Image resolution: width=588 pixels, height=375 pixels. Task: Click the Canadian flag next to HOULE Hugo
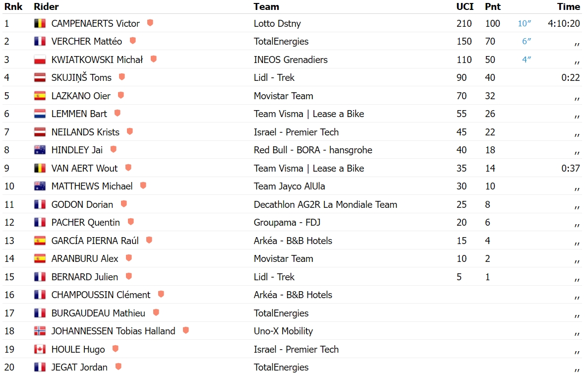coord(40,349)
